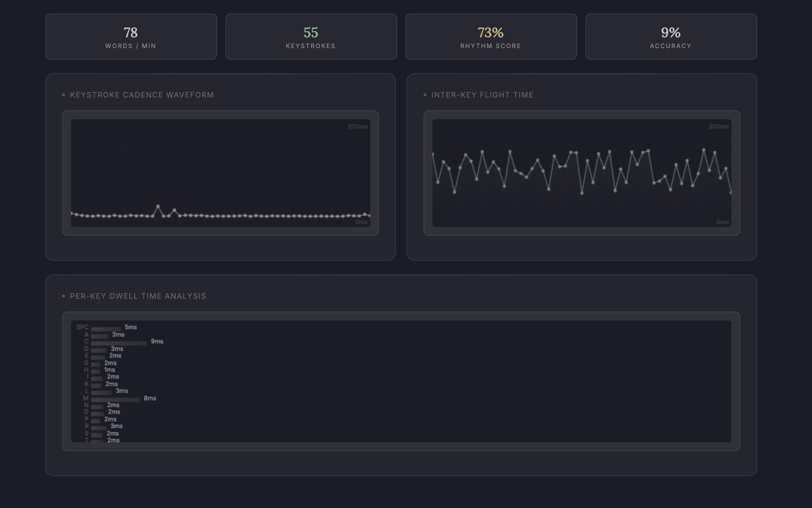Click the R key dwell bar
Viewport: 812px width, 508px height.
[x=98, y=428]
